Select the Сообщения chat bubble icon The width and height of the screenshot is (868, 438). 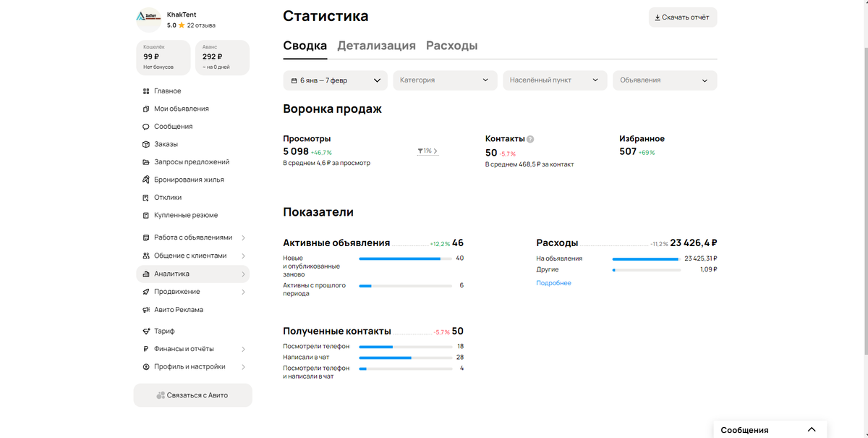(145, 126)
